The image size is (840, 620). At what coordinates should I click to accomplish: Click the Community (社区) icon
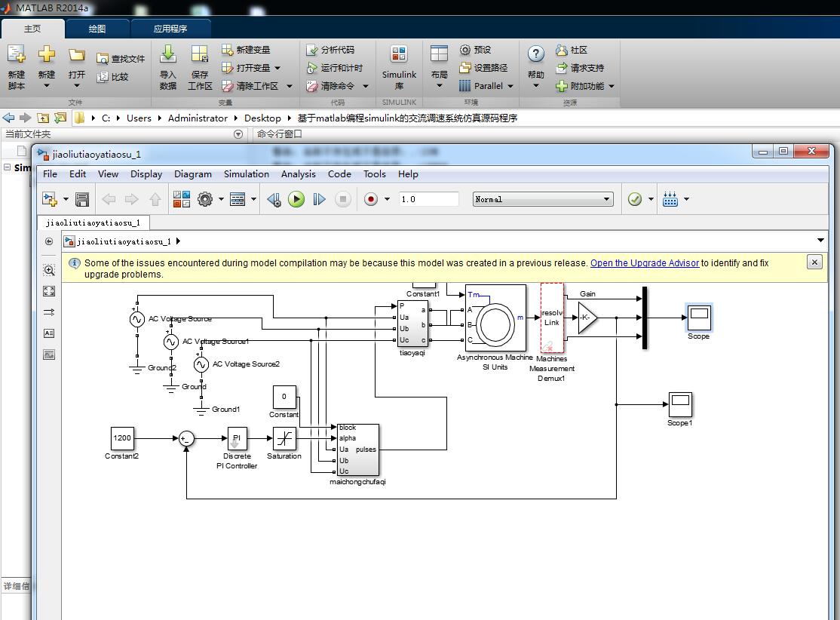(x=561, y=50)
